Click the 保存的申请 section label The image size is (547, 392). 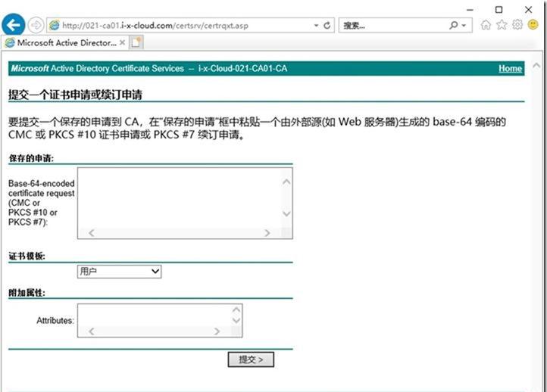pyautogui.click(x=31, y=158)
